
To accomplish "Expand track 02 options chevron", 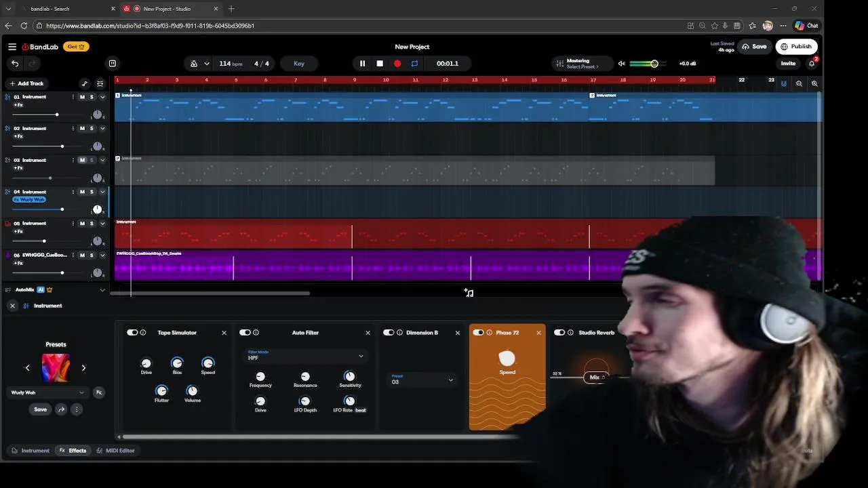I will pyautogui.click(x=102, y=129).
